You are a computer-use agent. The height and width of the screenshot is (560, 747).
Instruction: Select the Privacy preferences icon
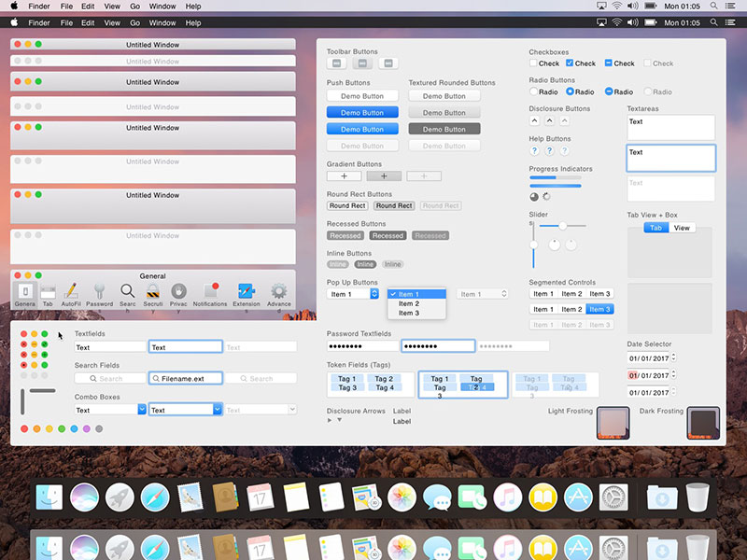click(x=176, y=289)
